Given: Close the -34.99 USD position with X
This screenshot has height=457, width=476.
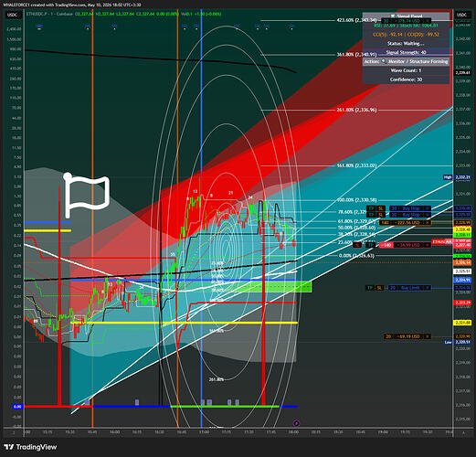Looking at the screenshot, I should (428, 245).
